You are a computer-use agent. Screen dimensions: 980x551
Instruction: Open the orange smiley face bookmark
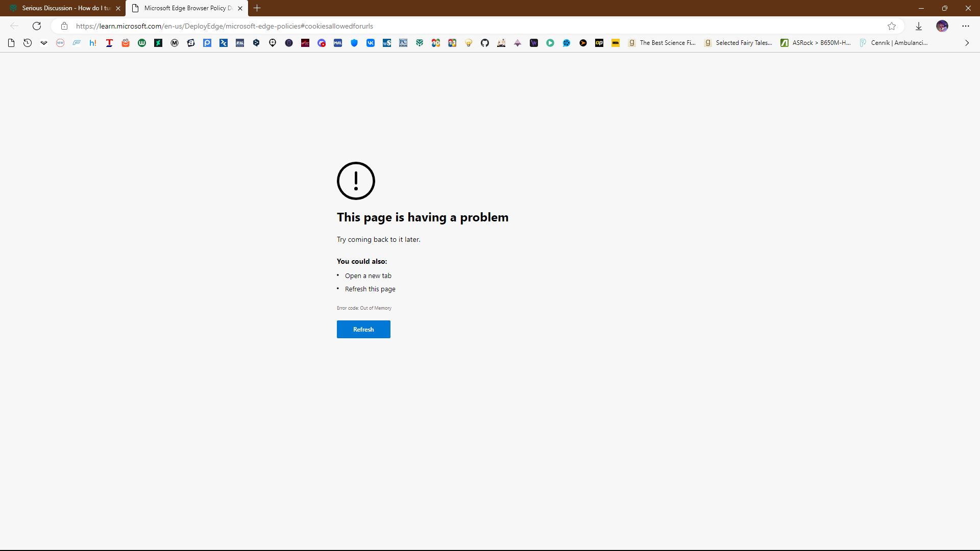pyautogui.click(x=126, y=43)
